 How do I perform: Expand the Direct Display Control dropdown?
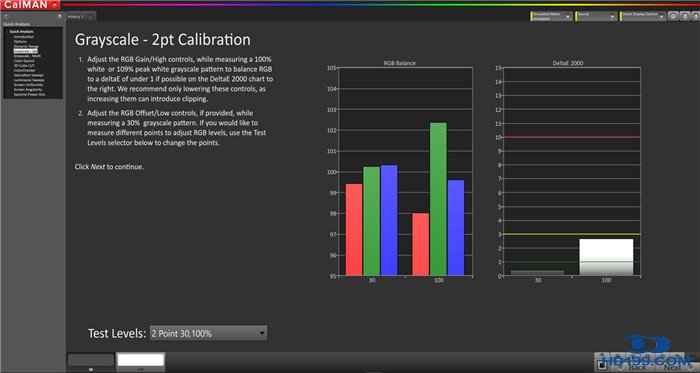pyautogui.click(x=643, y=17)
